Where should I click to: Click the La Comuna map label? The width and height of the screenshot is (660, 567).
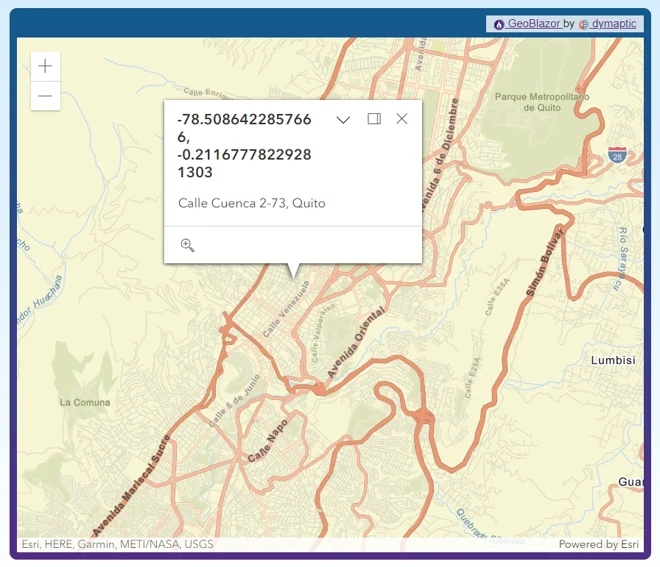click(85, 402)
